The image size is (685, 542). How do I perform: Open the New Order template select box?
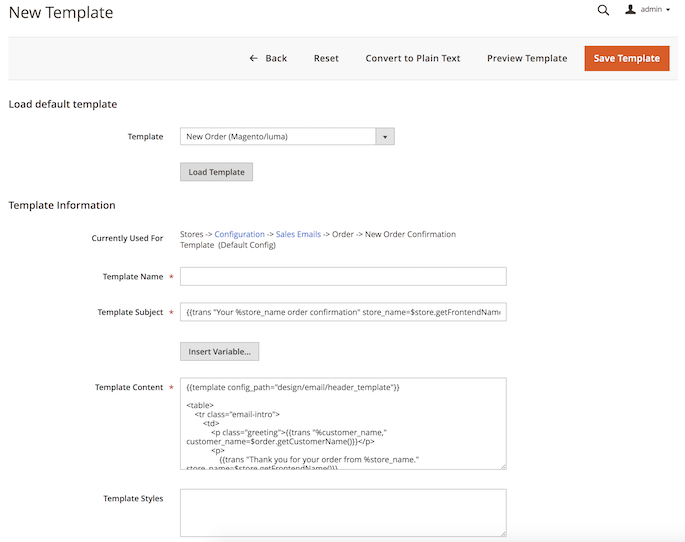pos(278,137)
